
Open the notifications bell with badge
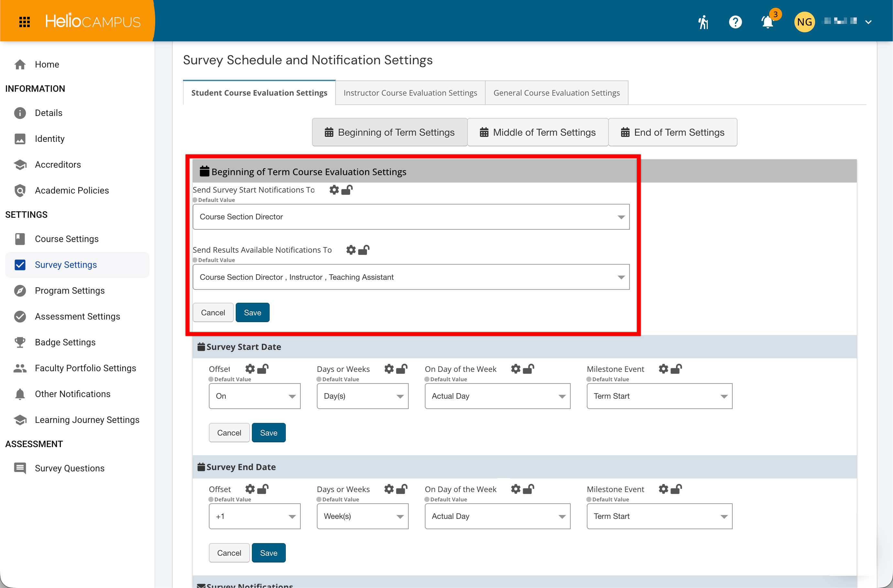coord(768,21)
